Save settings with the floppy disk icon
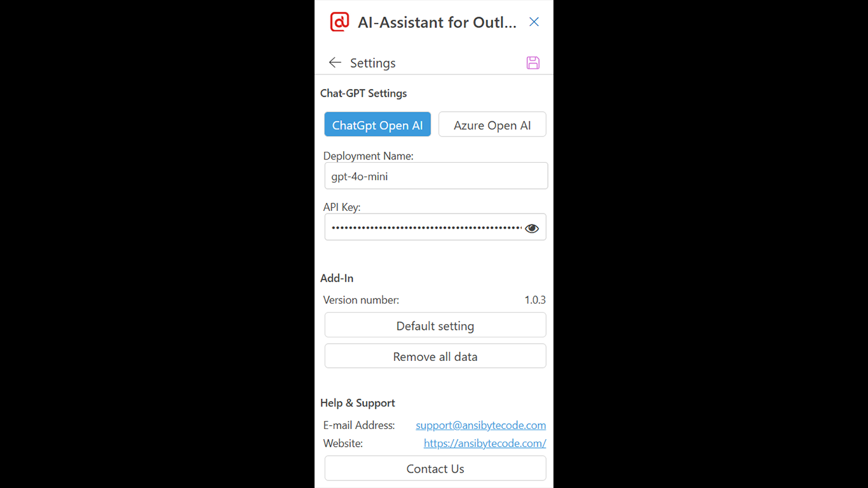This screenshot has height=488, width=868. (x=533, y=62)
